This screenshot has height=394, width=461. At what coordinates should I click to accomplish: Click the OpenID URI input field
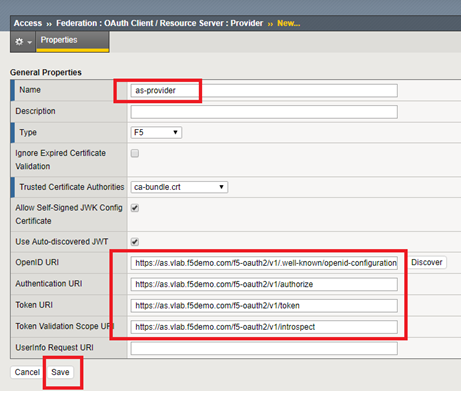coord(264,263)
